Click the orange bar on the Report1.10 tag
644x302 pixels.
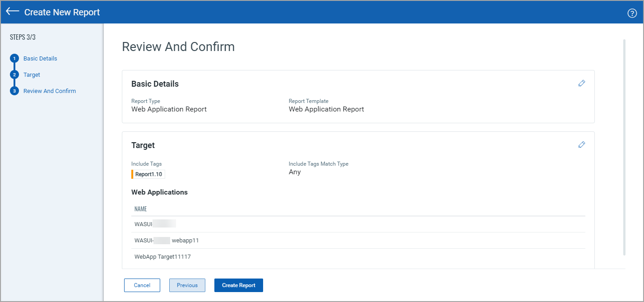pos(132,174)
